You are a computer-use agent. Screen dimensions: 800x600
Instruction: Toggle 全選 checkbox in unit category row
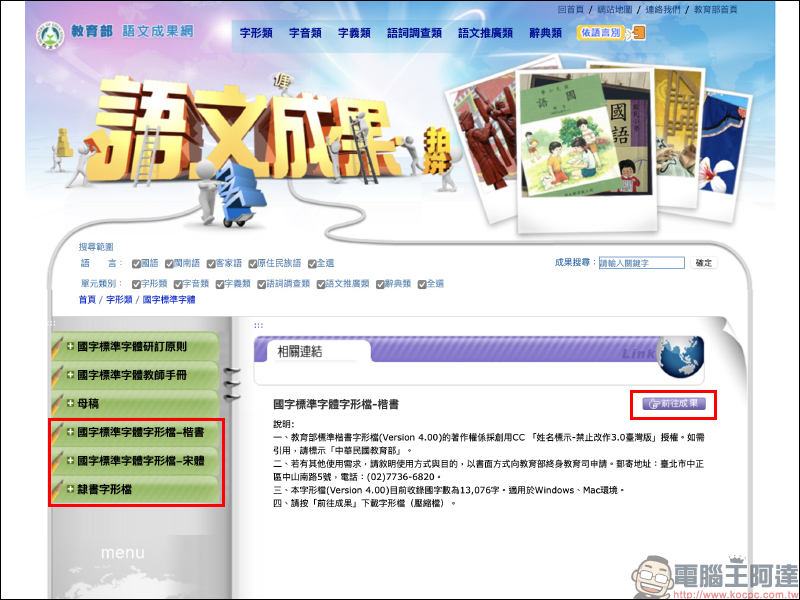pos(422,284)
